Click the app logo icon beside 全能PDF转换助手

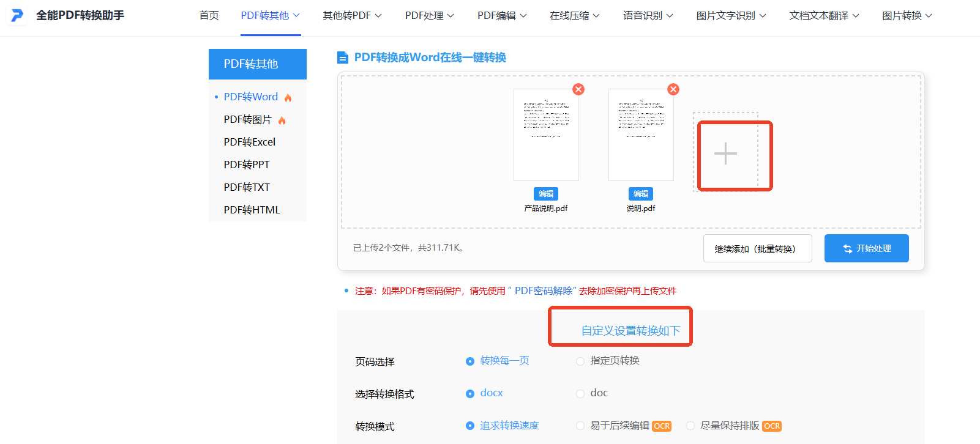(x=17, y=15)
